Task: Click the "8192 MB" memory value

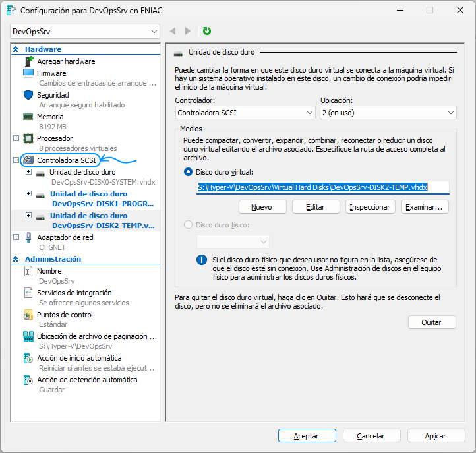Action: pyautogui.click(x=53, y=127)
